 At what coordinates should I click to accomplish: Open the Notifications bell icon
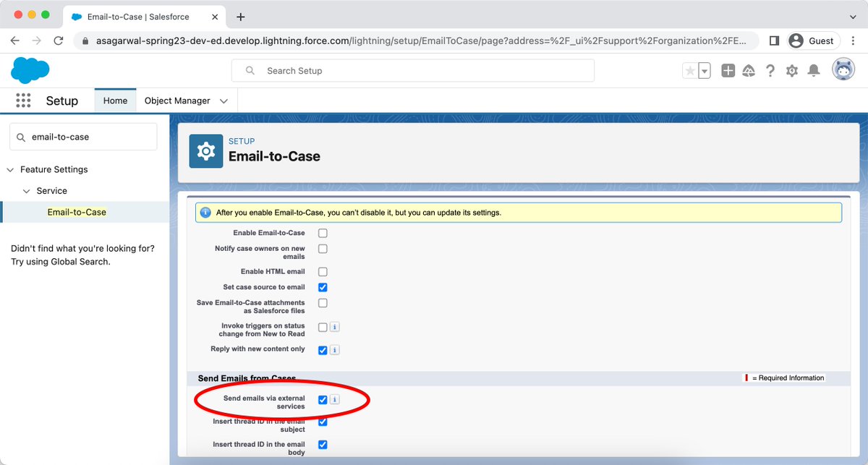point(814,71)
